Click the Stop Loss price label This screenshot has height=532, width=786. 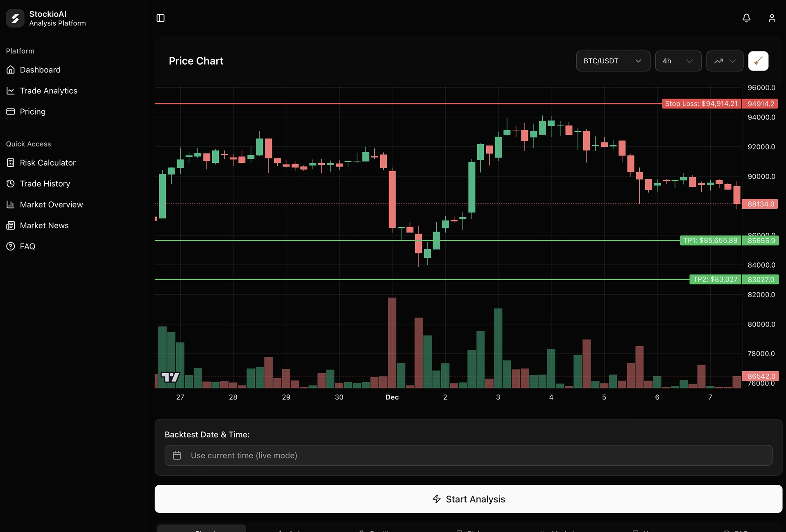pos(701,104)
